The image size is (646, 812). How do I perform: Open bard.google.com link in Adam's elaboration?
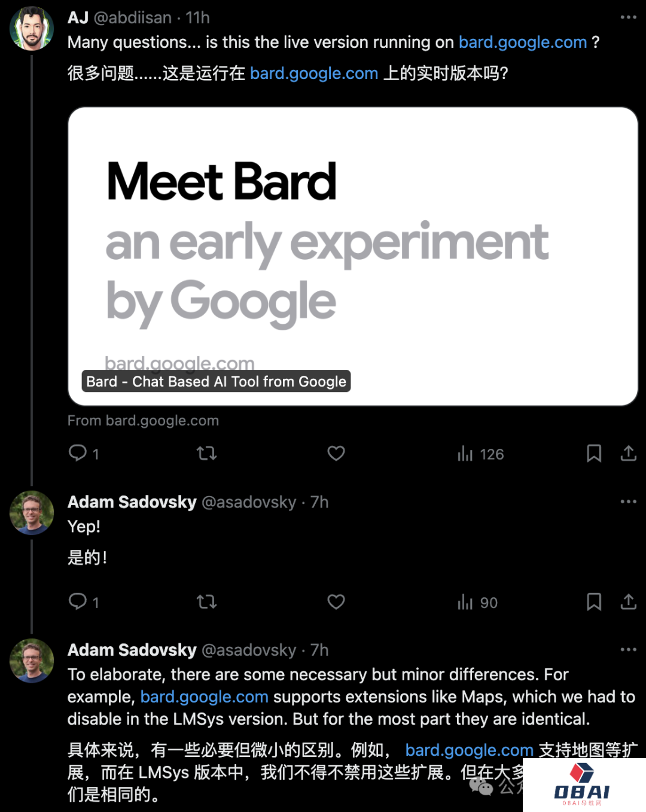pos(204,697)
